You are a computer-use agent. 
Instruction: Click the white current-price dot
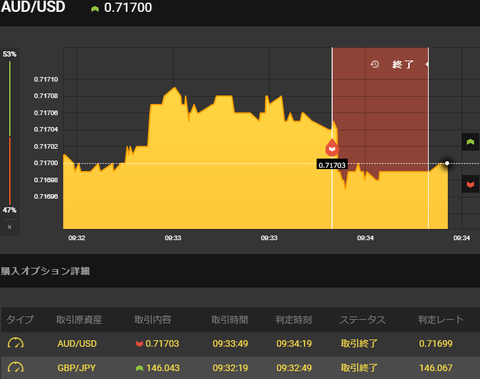pos(447,163)
